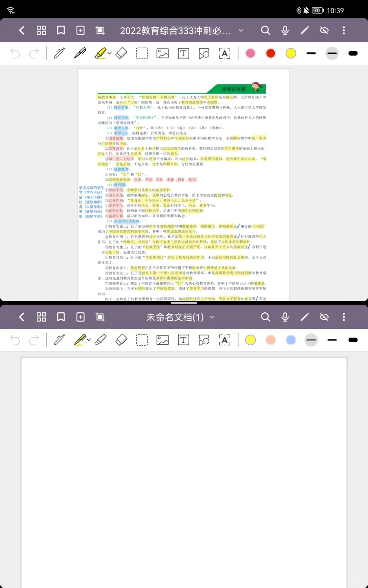Insert image in bottom toolbar

point(163,340)
